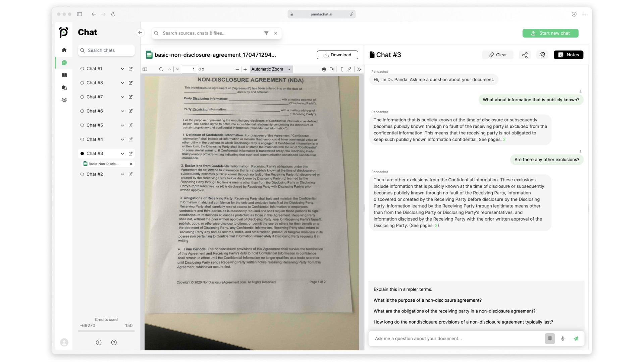The width and height of the screenshot is (644, 362).
Task: Select suggestion 'Explain this in simpler terms.'
Action: click(403, 289)
